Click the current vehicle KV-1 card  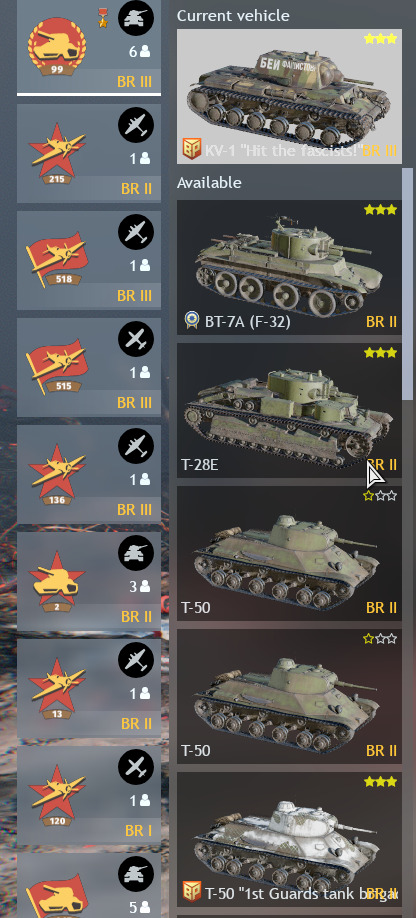(290, 97)
